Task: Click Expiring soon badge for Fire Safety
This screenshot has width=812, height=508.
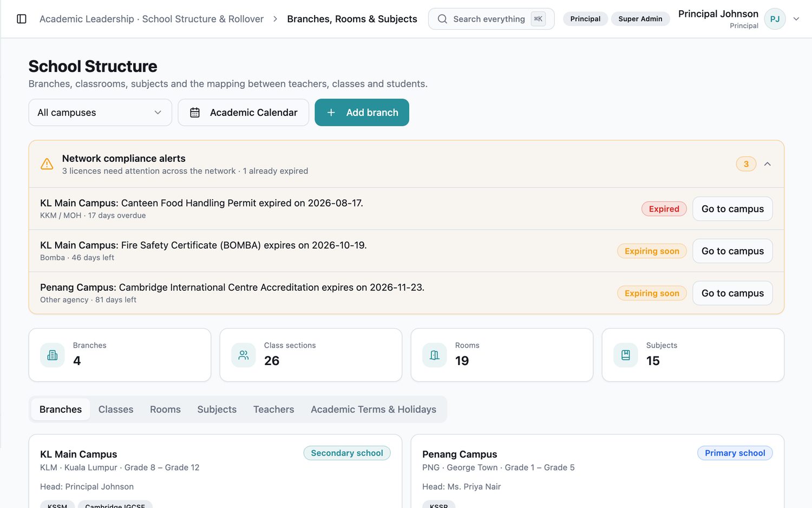Action: pos(652,251)
